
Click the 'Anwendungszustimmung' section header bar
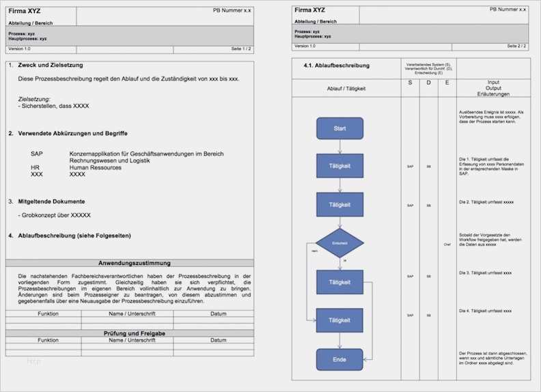coord(130,263)
